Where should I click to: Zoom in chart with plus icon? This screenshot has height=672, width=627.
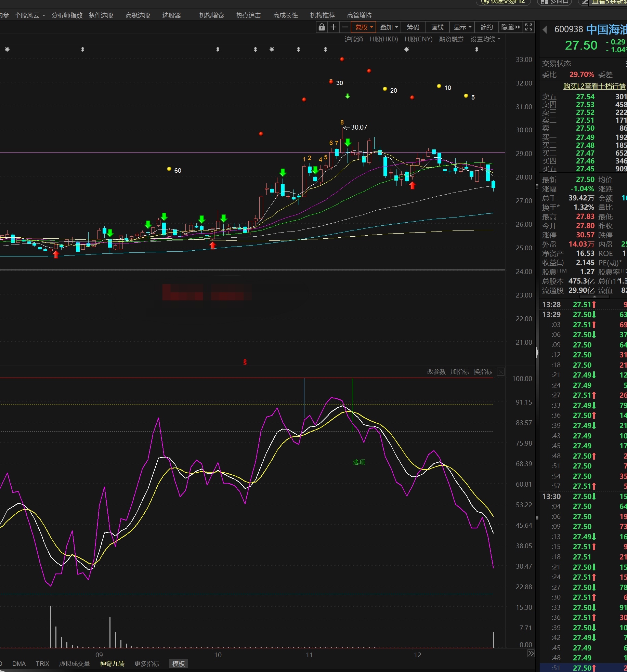click(334, 27)
